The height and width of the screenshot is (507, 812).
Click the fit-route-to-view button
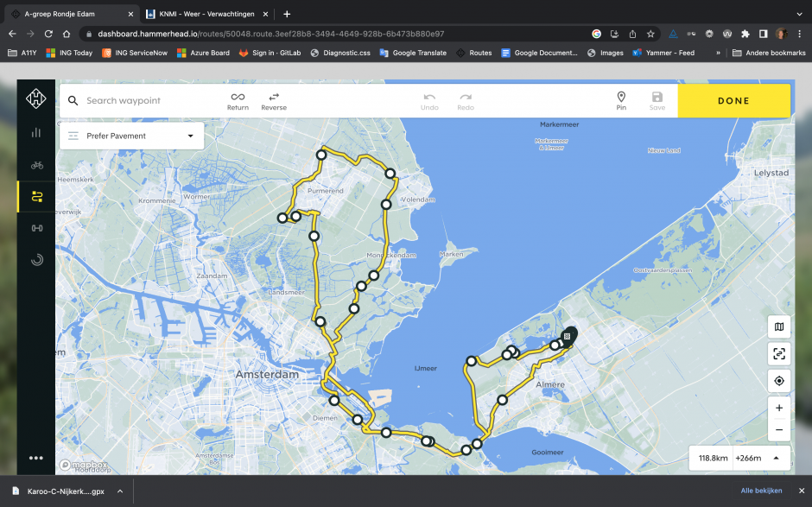(x=779, y=354)
